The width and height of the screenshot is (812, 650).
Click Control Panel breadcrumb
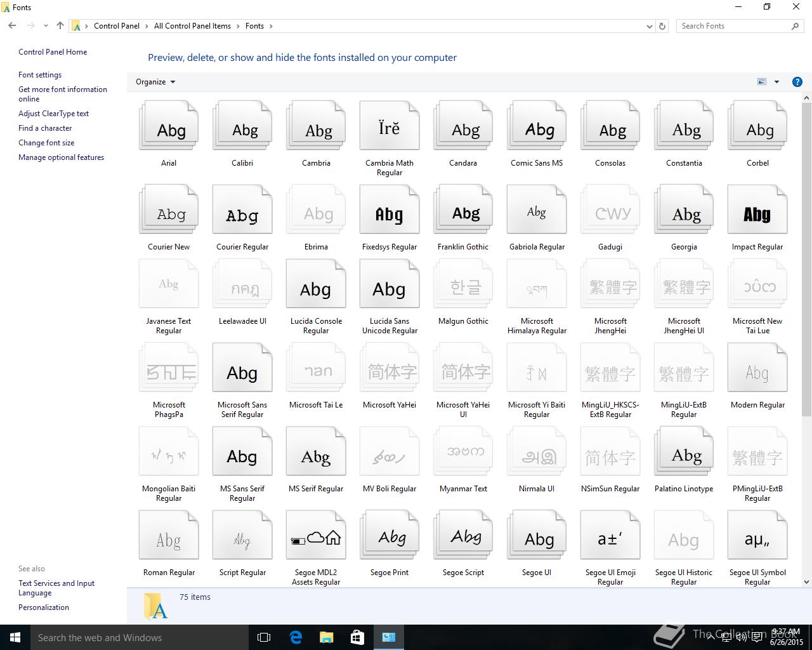point(117,26)
